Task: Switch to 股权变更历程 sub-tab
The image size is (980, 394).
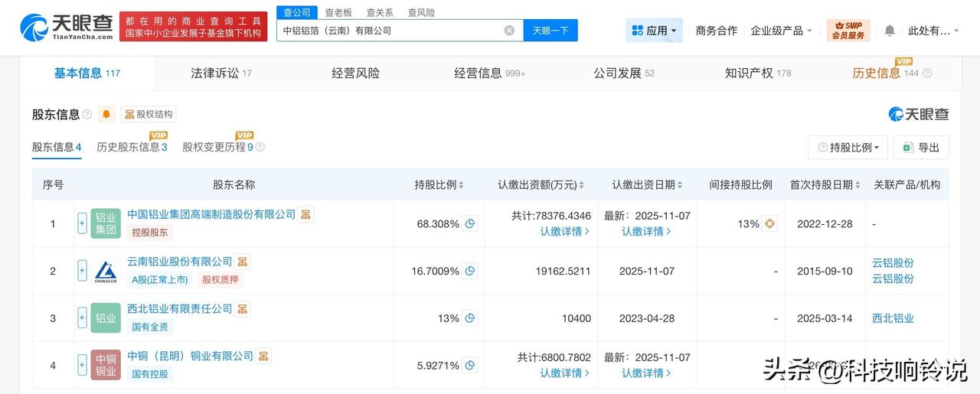Action: tap(217, 147)
